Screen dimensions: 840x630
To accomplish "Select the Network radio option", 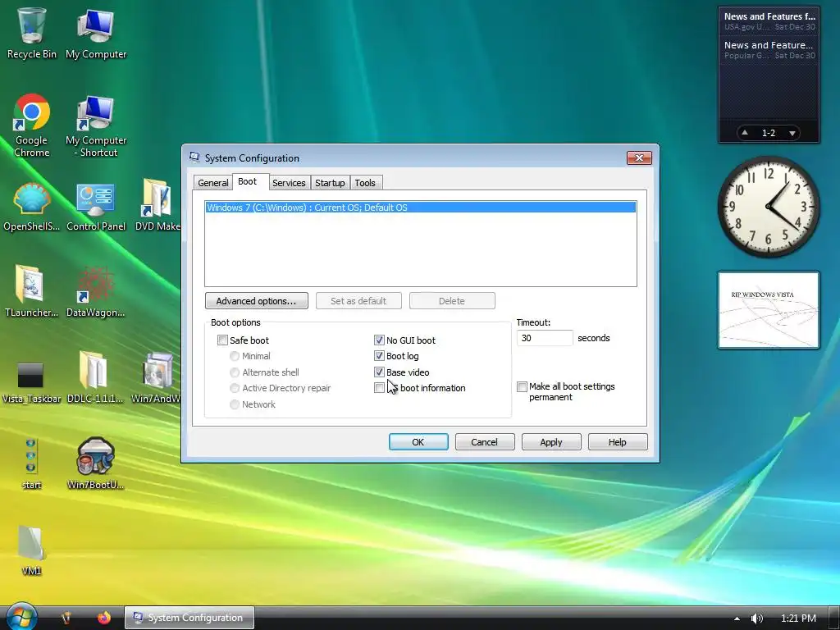I will point(234,404).
